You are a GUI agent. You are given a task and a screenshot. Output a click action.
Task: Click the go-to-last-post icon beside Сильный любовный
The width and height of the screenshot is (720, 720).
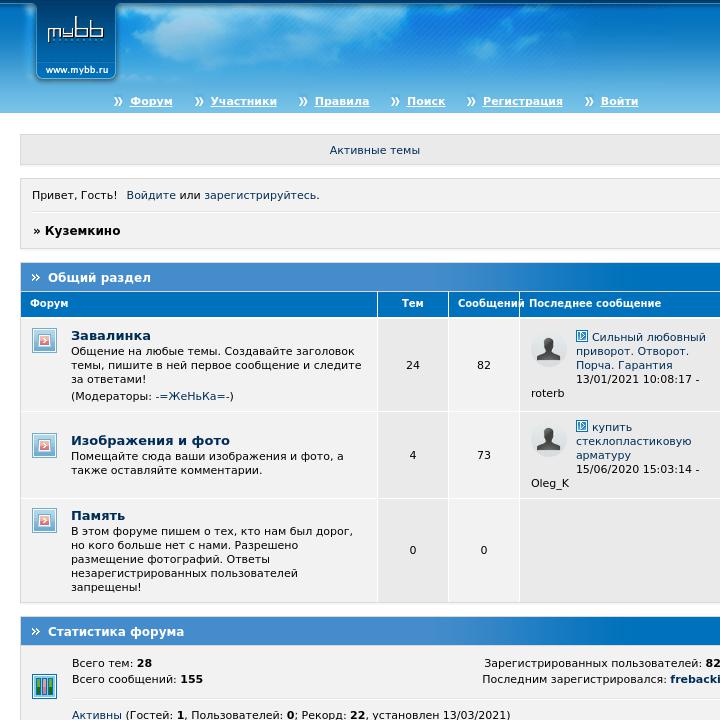582,336
